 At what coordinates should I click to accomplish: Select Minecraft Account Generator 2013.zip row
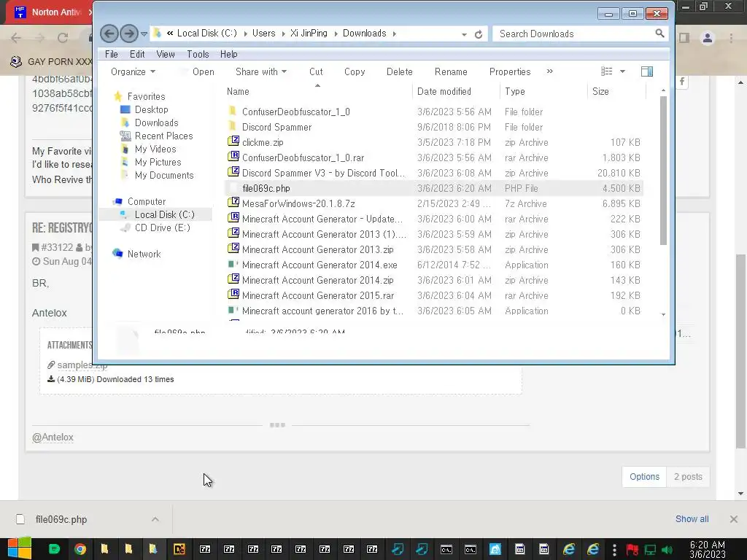tap(433, 249)
